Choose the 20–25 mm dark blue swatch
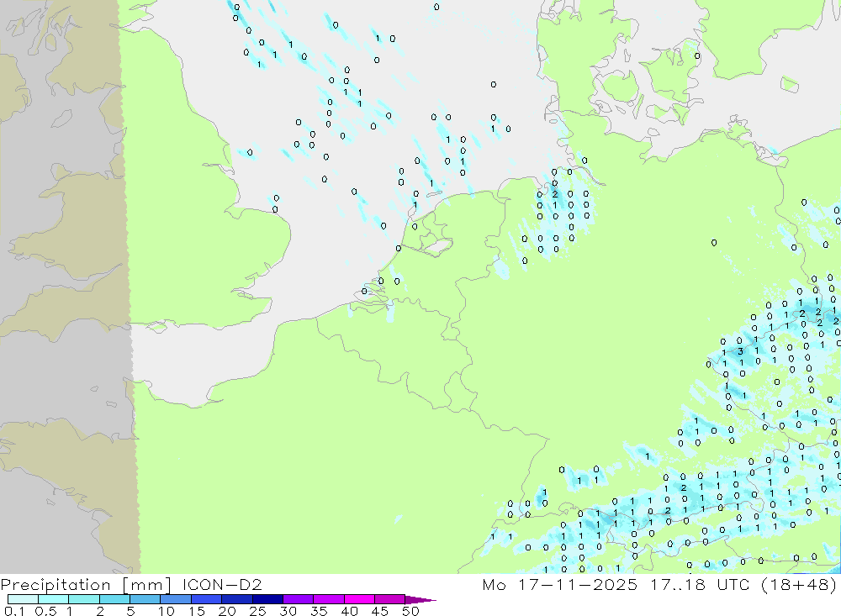The width and height of the screenshot is (841, 616). pos(236,599)
